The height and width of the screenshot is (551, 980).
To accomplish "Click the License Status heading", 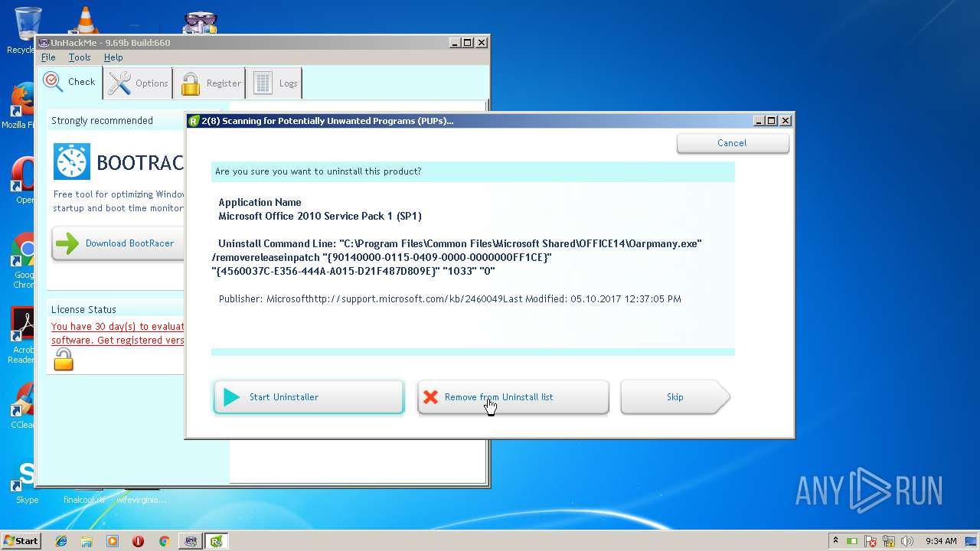I will click(83, 310).
